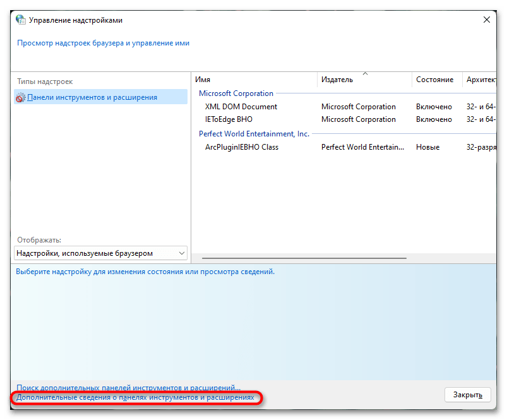
Task: Click the Manage Add-ons window icon
Action: (x=21, y=20)
